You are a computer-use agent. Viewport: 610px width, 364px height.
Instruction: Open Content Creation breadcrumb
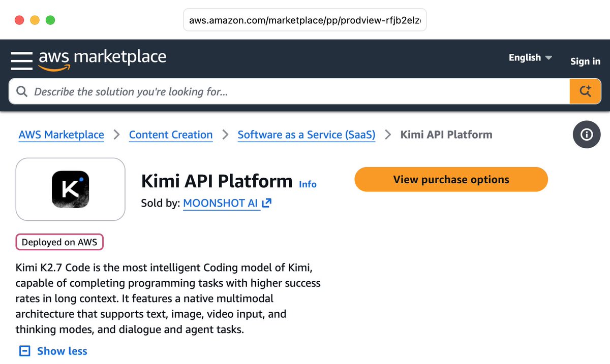(x=171, y=135)
